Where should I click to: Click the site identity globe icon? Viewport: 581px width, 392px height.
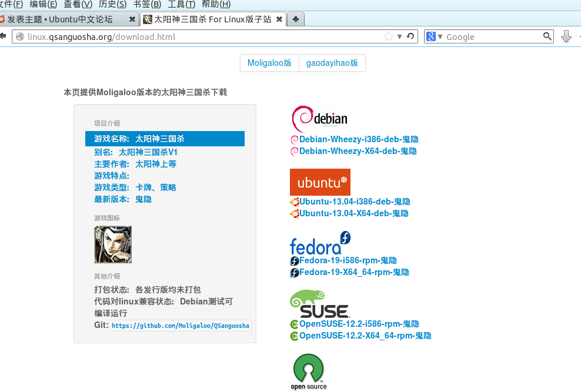(20, 36)
